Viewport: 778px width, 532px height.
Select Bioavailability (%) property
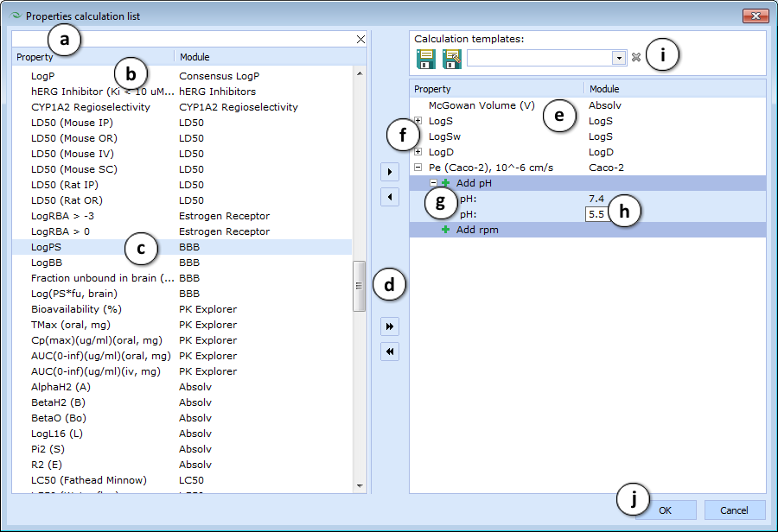coord(182,309)
